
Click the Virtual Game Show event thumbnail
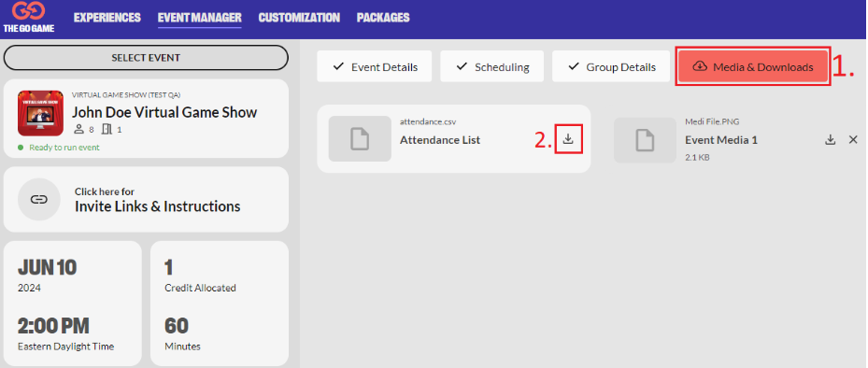[40, 113]
